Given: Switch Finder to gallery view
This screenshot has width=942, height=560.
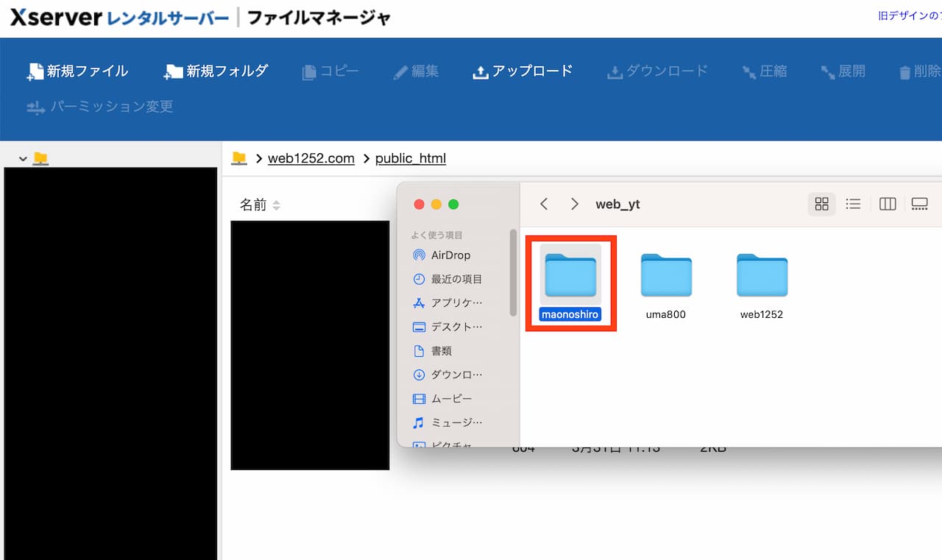Looking at the screenshot, I should click(x=919, y=204).
